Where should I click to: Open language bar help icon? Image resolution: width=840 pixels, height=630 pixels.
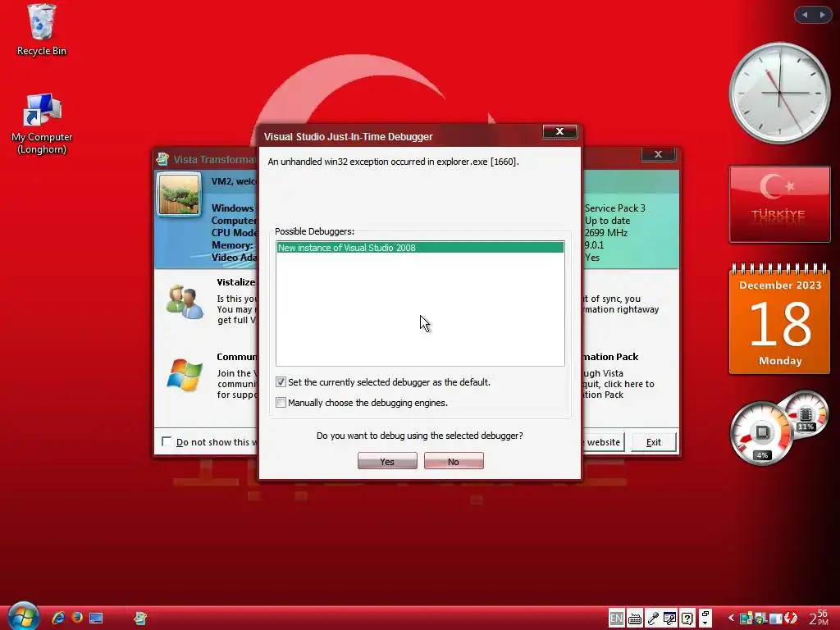click(x=687, y=619)
